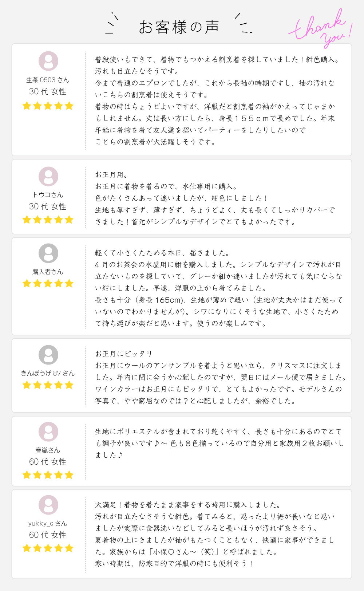Click the five-star rating under 生茶0503さん

point(48,106)
